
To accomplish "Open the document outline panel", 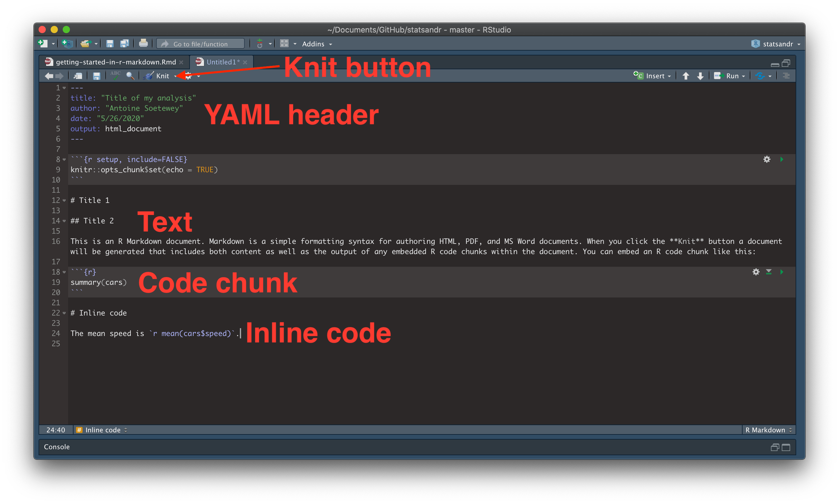I will (786, 75).
